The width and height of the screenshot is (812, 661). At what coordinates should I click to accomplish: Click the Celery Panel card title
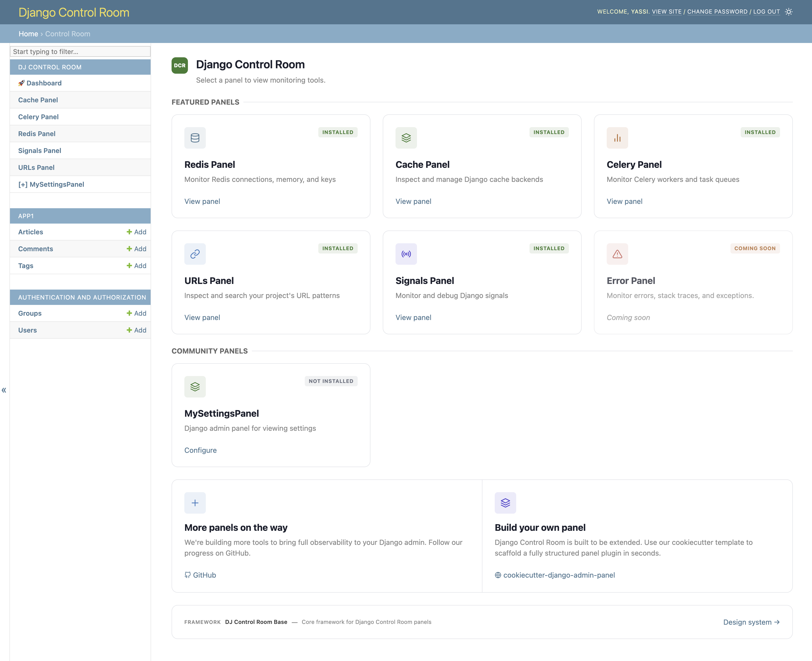tap(634, 164)
